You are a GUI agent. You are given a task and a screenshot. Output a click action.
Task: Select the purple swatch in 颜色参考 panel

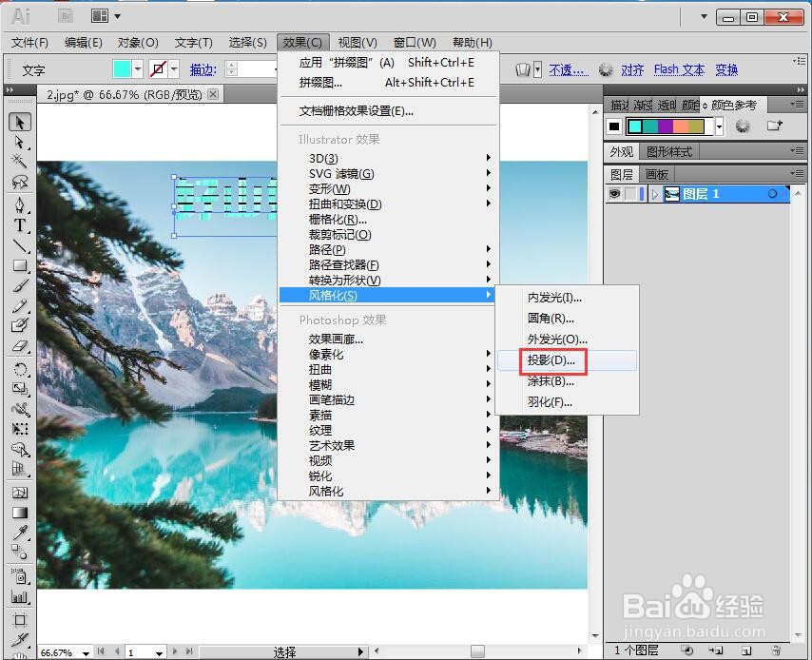point(666,126)
